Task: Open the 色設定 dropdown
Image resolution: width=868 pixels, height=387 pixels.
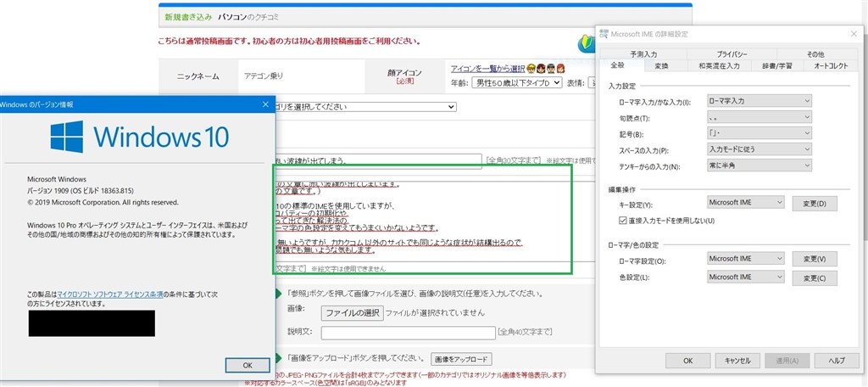Action: point(746,277)
